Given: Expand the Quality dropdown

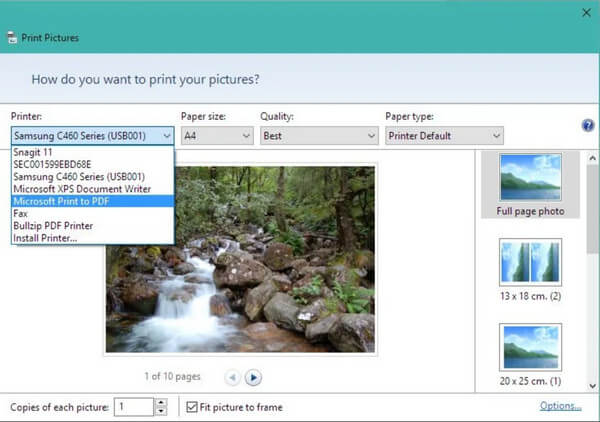Looking at the screenshot, I should click(x=316, y=135).
